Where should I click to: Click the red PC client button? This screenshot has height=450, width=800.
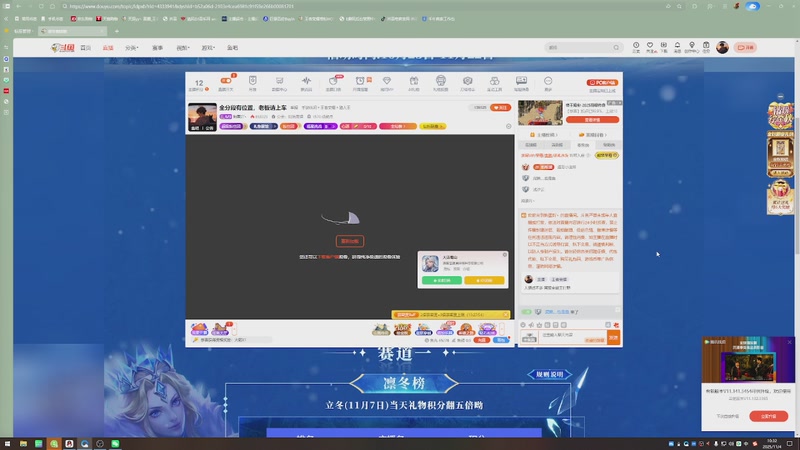click(602, 82)
